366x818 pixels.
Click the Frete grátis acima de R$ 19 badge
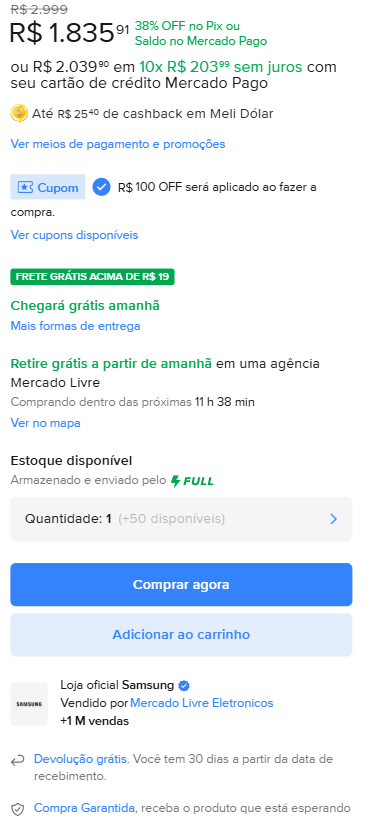pos(92,276)
